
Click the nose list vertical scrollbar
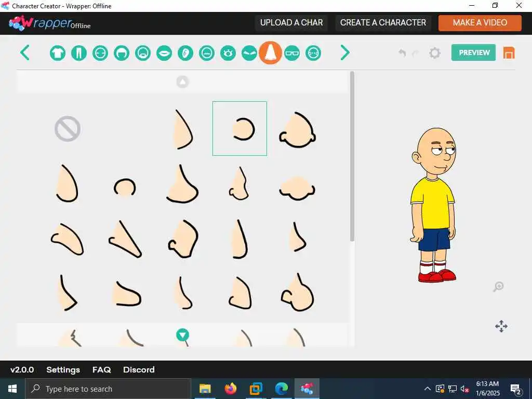(352, 156)
